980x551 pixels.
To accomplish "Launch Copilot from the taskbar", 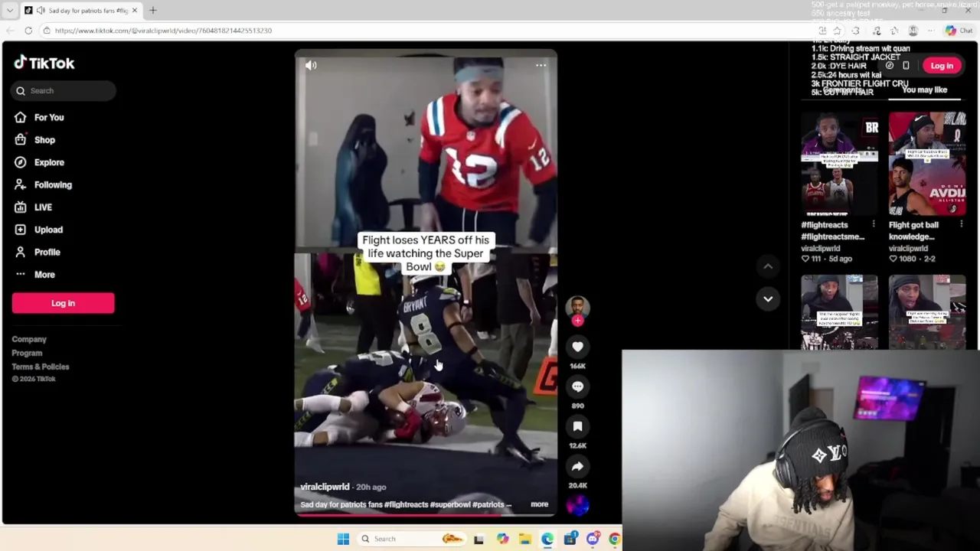I will (x=502, y=539).
